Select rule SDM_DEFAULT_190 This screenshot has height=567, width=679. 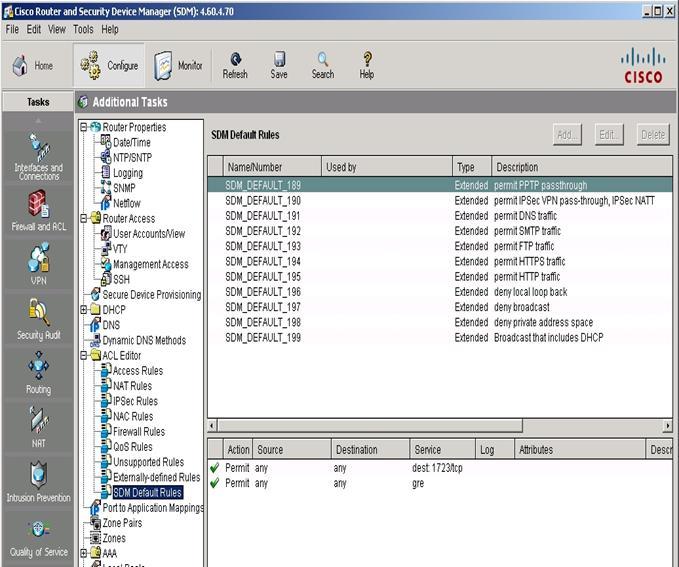point(440,201)
